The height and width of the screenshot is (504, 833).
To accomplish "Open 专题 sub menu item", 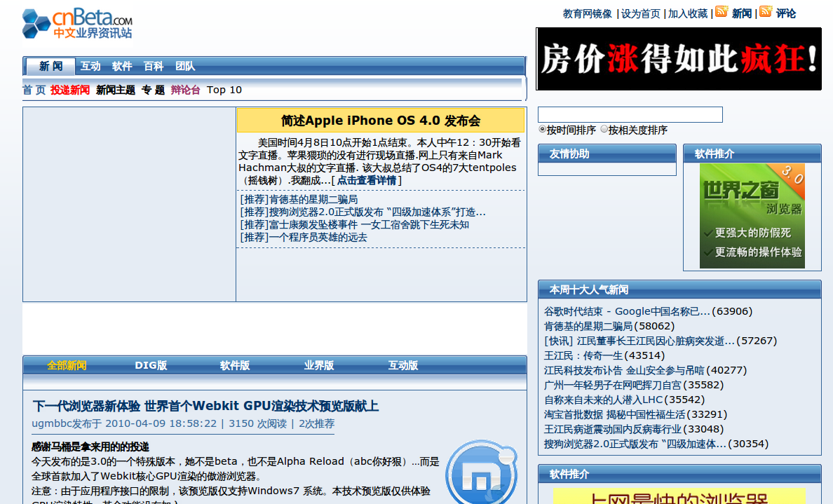I will [x=153, y=90].
